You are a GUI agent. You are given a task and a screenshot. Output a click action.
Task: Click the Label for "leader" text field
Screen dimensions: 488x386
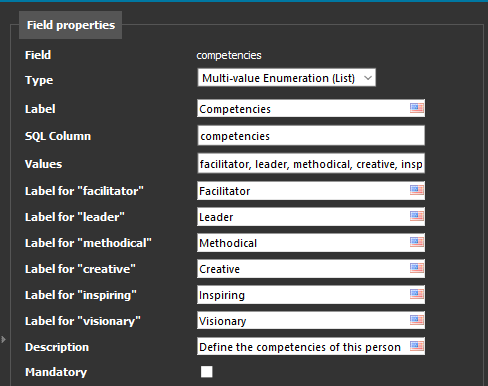coord(303,216)
